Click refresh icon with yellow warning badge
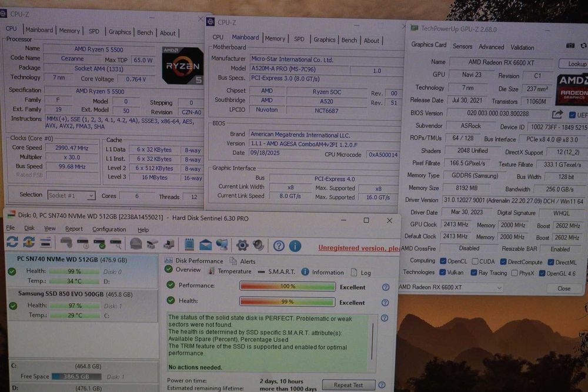The height and width of the screenshot is (392, 588). (29, 243)
